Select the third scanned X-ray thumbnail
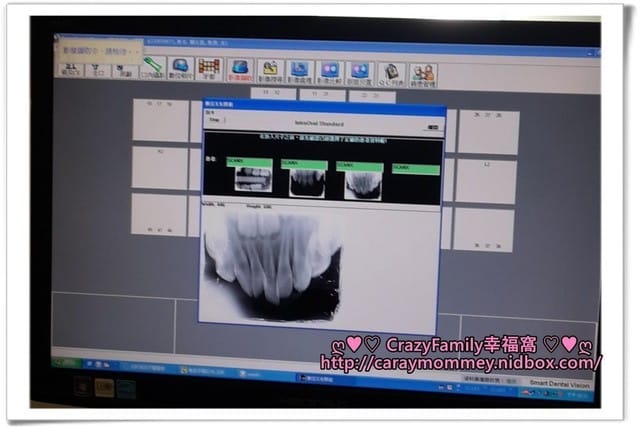This screenshot has height=428, width=640. 363,186
